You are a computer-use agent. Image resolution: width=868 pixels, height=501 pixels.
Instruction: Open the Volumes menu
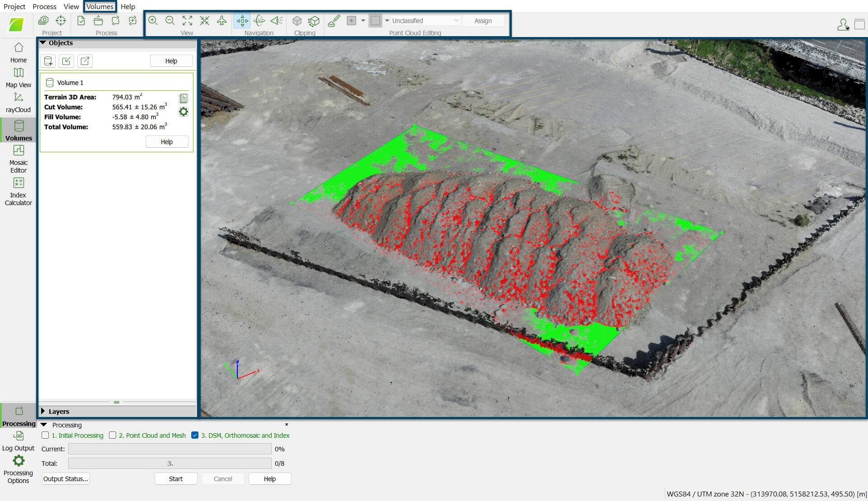coord(99,6)
